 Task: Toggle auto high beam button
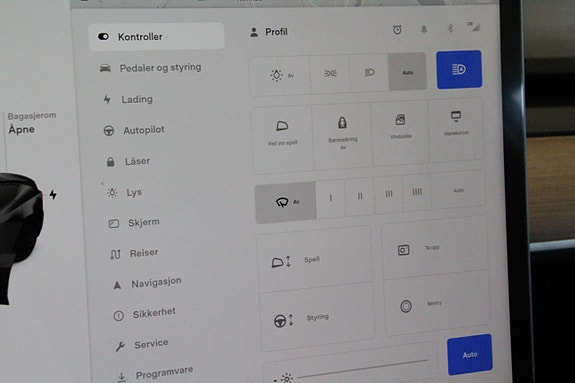point(459,69)
